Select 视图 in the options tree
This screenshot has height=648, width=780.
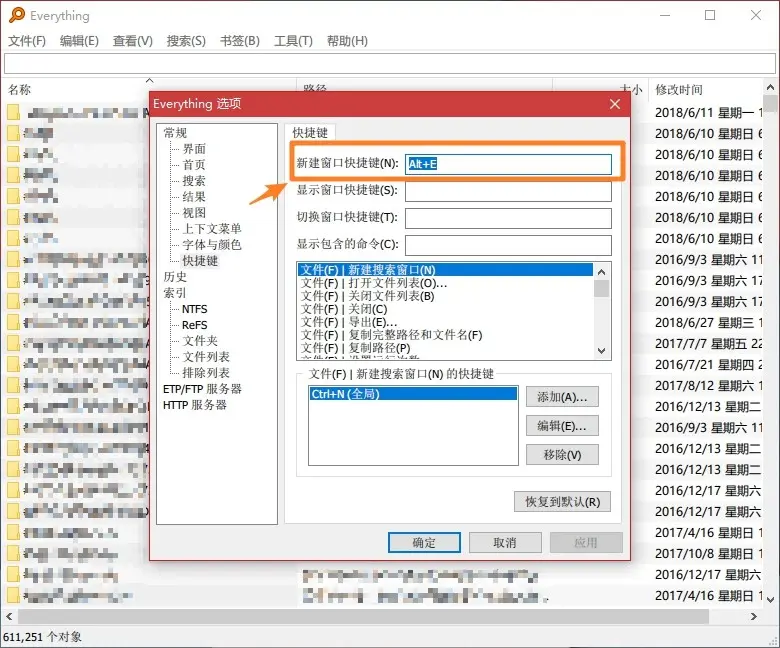pyautogui.click(x=194, y=212)
